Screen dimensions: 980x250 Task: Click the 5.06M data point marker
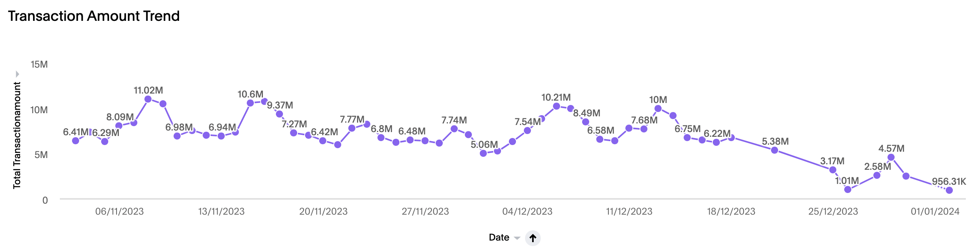pos(483,153)
